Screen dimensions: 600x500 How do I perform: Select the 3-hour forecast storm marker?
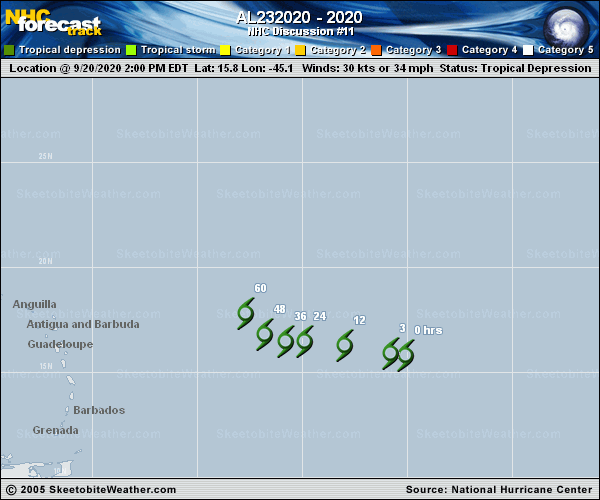click(392, 353)
